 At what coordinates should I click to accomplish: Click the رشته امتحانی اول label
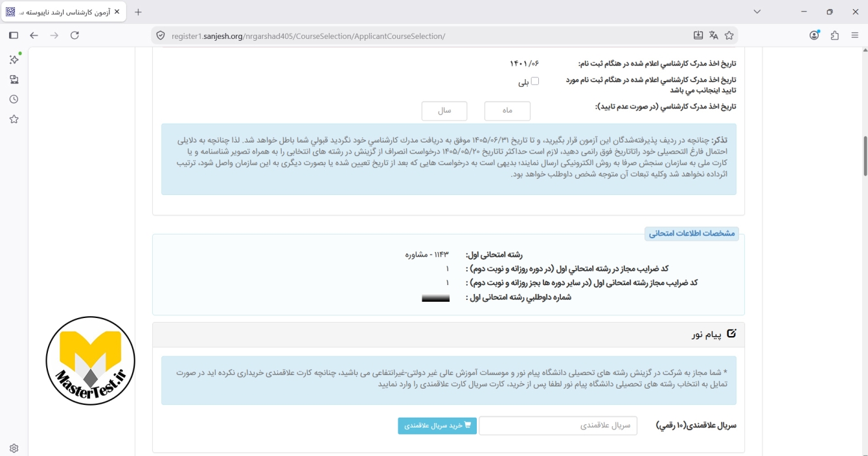click(x=494, y=255)
